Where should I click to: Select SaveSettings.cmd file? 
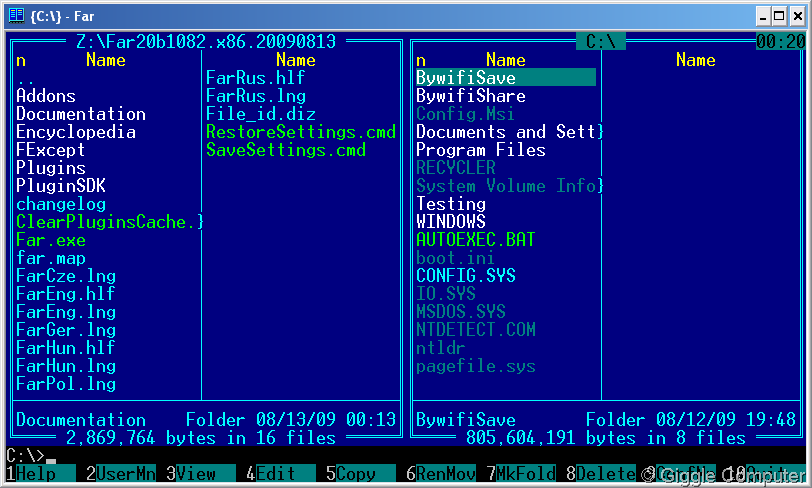(x=286, y=150)
